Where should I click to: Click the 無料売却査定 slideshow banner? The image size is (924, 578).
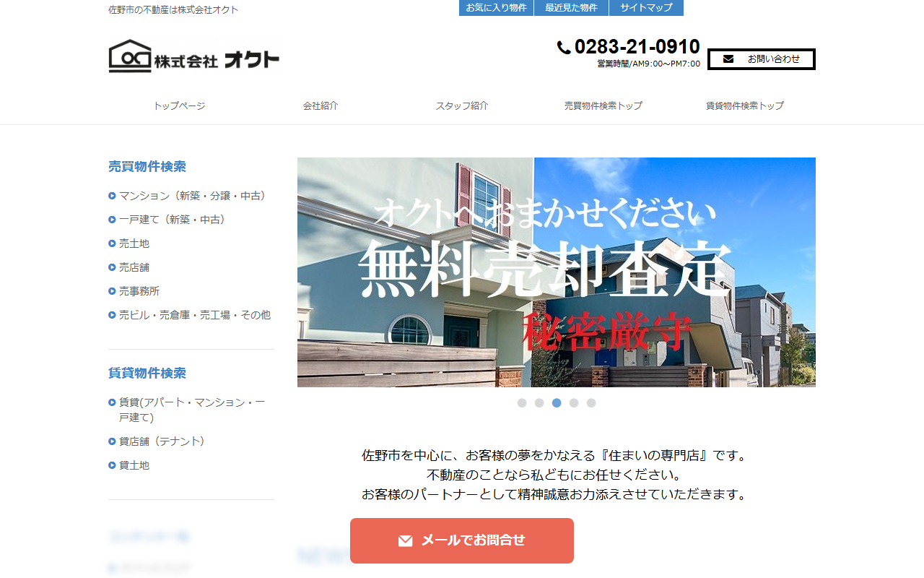557,272
